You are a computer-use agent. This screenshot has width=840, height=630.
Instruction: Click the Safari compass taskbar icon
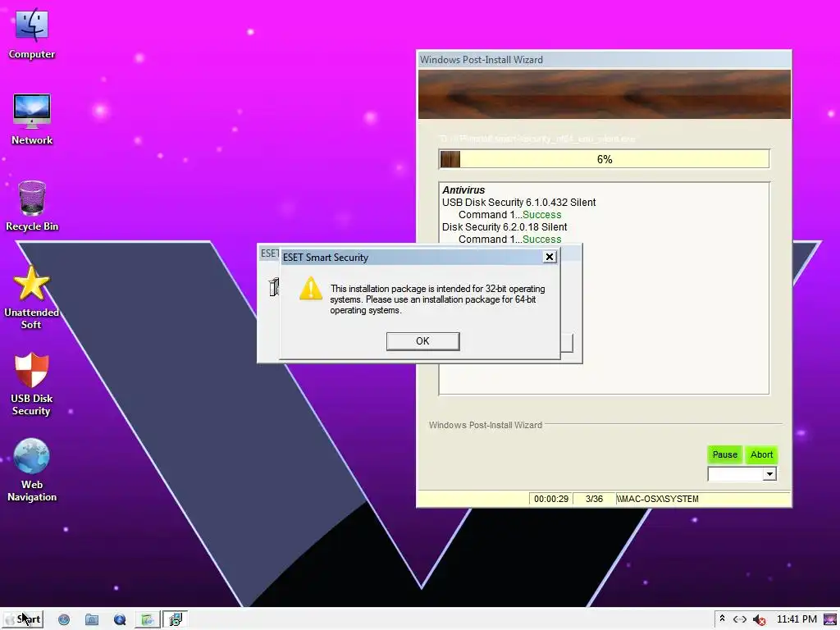pos(64,620)
